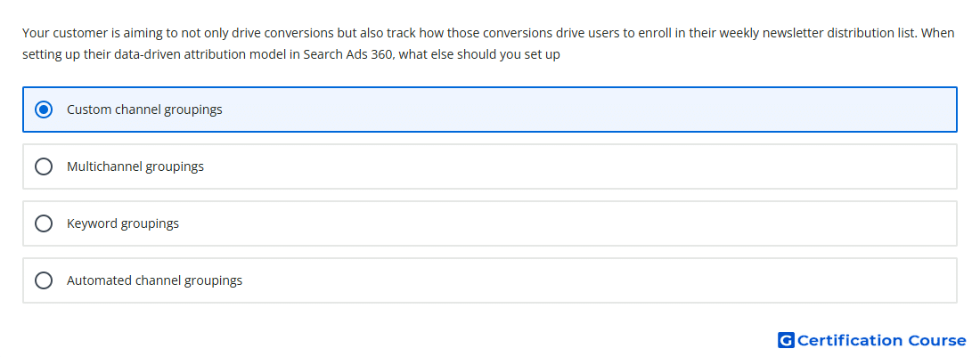Open the Certification Course link
The image size is (980, 357).
point(872,340)
